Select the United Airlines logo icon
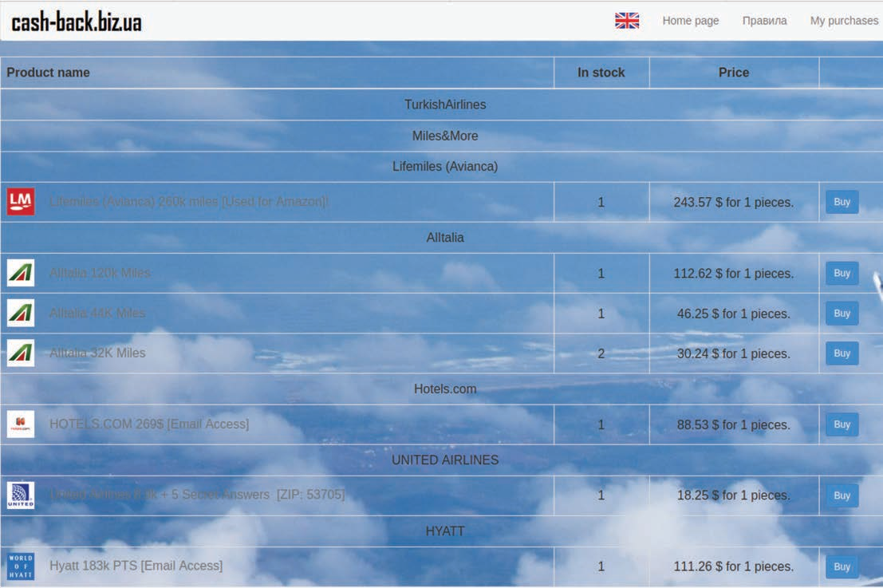 [21, 495]
